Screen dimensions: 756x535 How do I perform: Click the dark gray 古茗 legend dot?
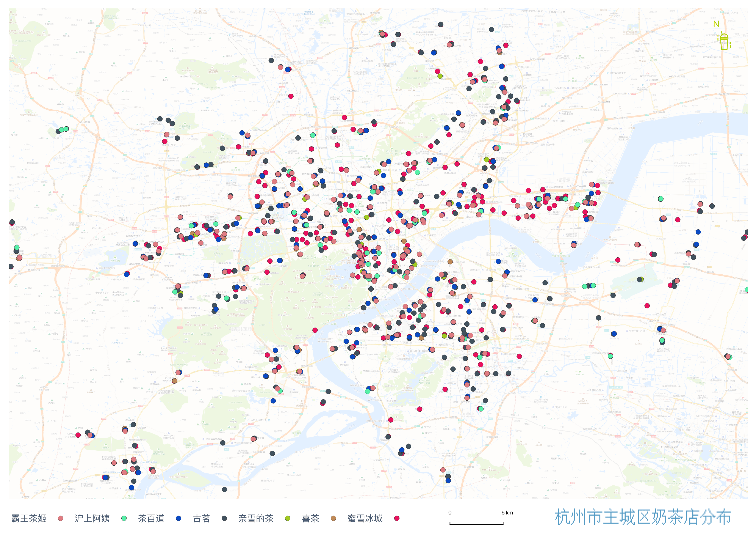tap(224, 518)
